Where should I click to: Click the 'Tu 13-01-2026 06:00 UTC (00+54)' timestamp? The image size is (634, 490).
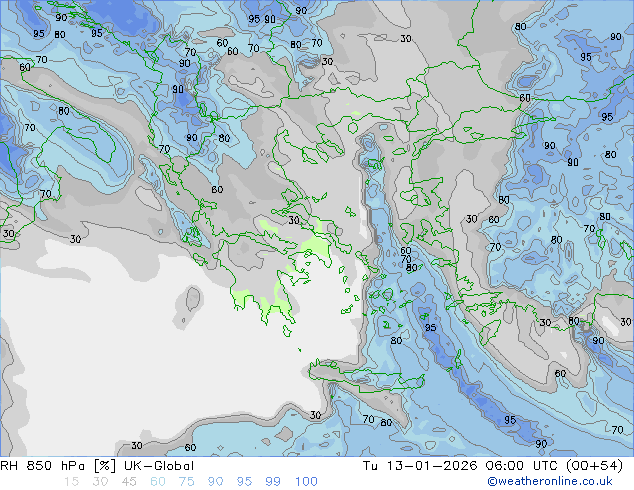pos(492,466)
